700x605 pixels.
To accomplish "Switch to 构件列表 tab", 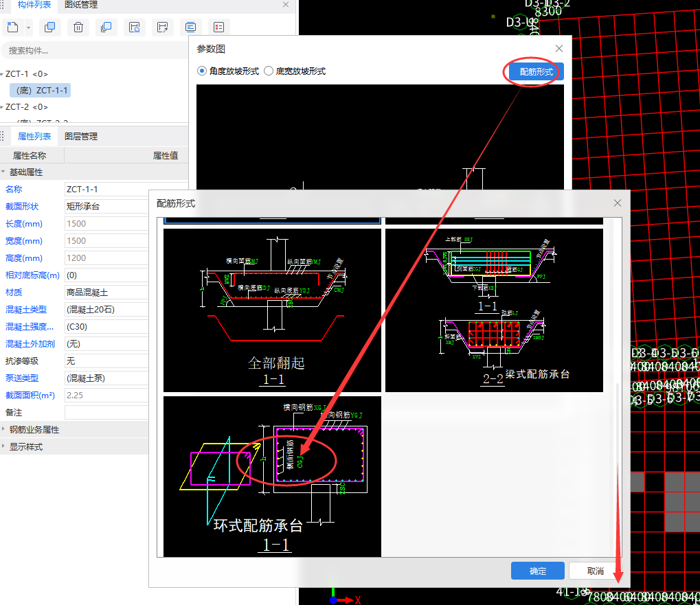I will pos(34,5).
